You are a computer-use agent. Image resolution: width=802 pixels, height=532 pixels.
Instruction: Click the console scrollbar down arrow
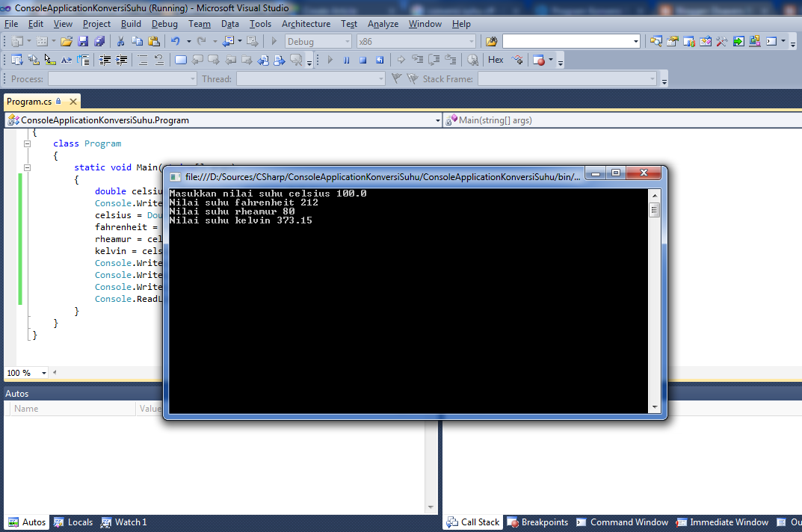[654, 407]
